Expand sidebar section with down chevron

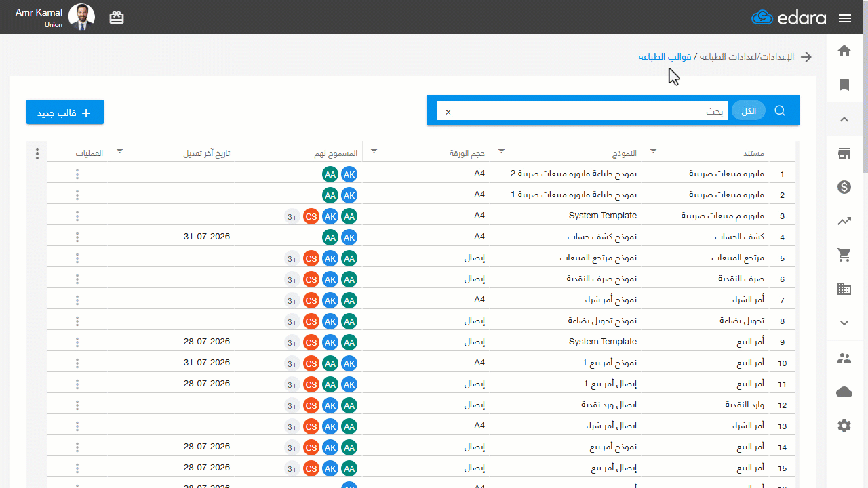pyautogui.click(x=844, y=323)
